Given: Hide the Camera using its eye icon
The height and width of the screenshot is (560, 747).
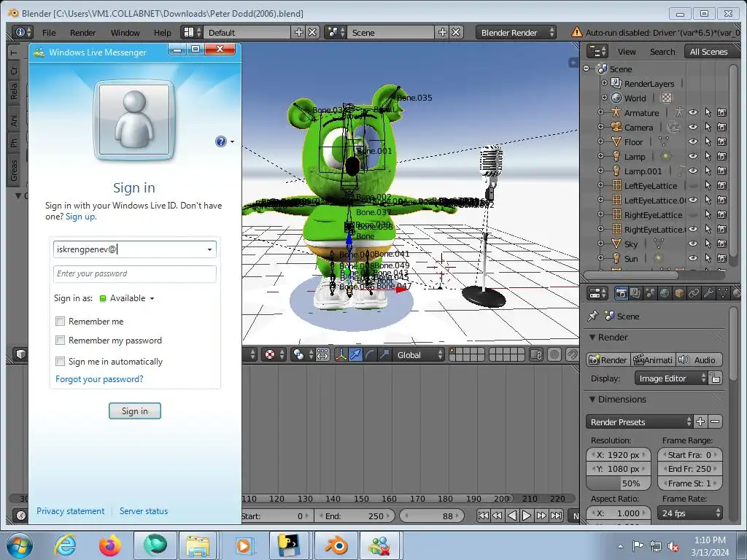Looking at the screenshot, I should pos(693,127).
